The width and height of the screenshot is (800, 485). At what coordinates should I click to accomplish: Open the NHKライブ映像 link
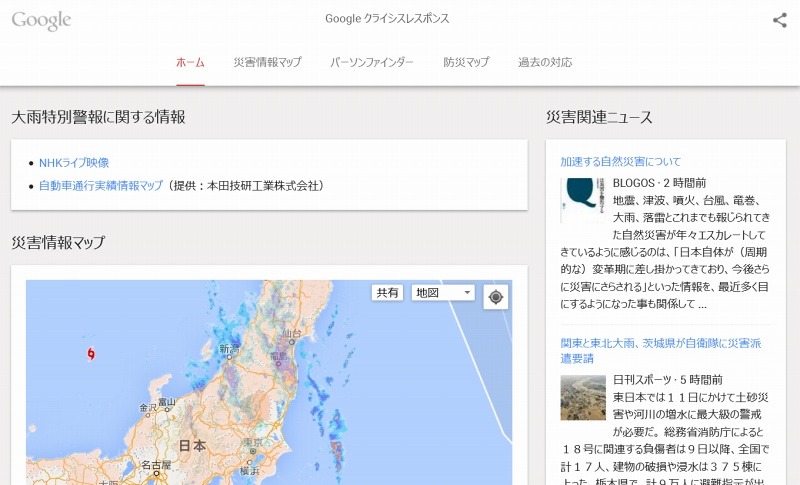[x=74, y=163]
